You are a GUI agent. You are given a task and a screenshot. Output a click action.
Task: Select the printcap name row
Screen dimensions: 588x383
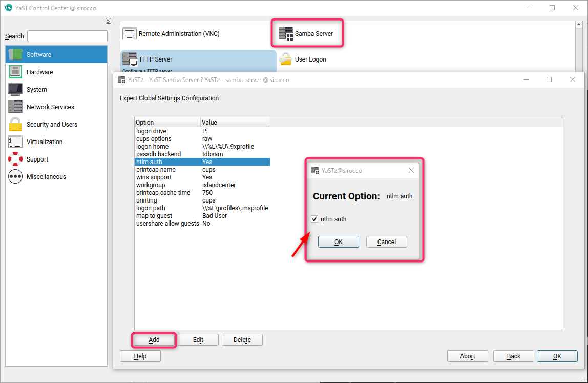coord(202,170)
